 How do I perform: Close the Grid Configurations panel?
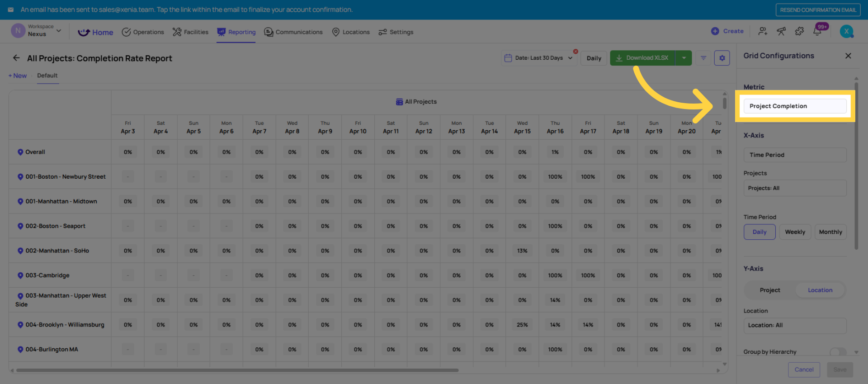pos(848,56)
